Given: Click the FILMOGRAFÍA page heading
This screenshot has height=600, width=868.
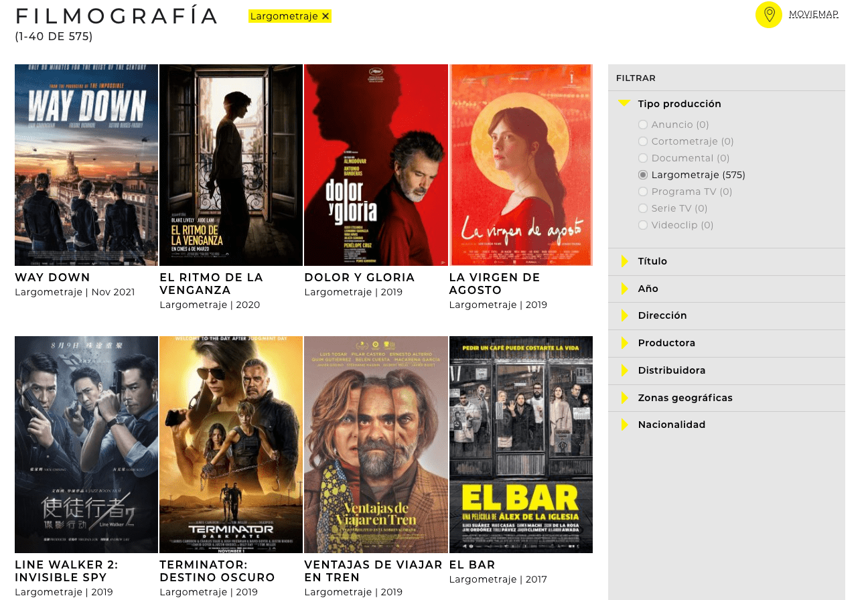Looking at the screenshot, I should click(117, 16).
